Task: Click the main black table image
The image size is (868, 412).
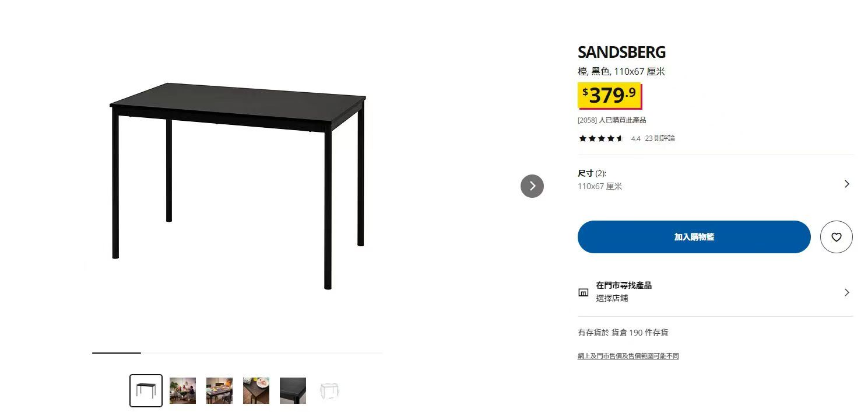Action: tap(238, 186)
